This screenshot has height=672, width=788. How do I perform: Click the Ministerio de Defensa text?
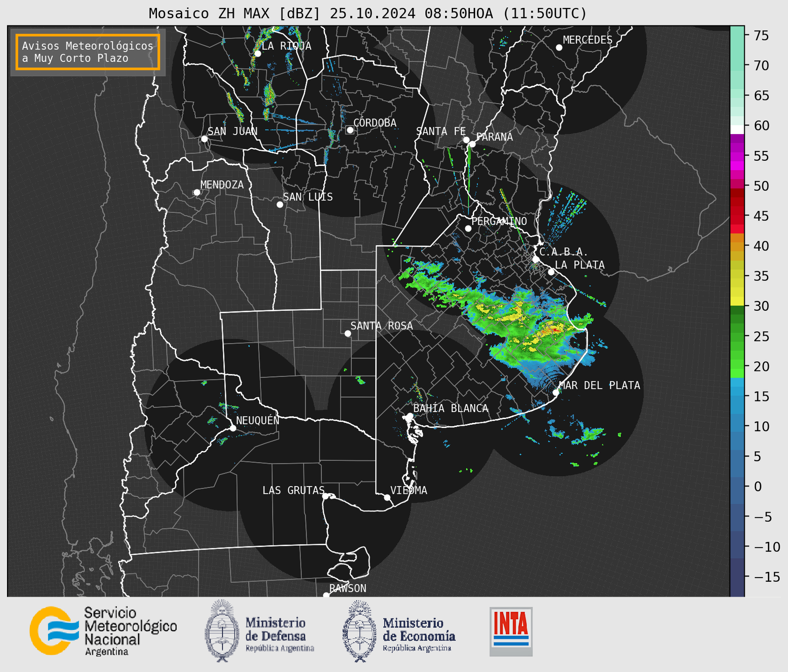pyautogui.click(x=279, y=634)
